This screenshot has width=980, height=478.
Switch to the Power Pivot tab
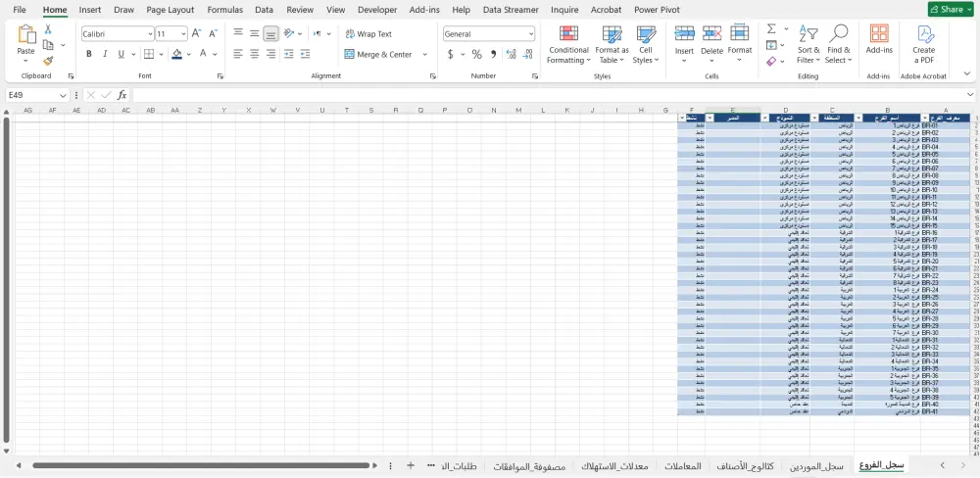657,10
